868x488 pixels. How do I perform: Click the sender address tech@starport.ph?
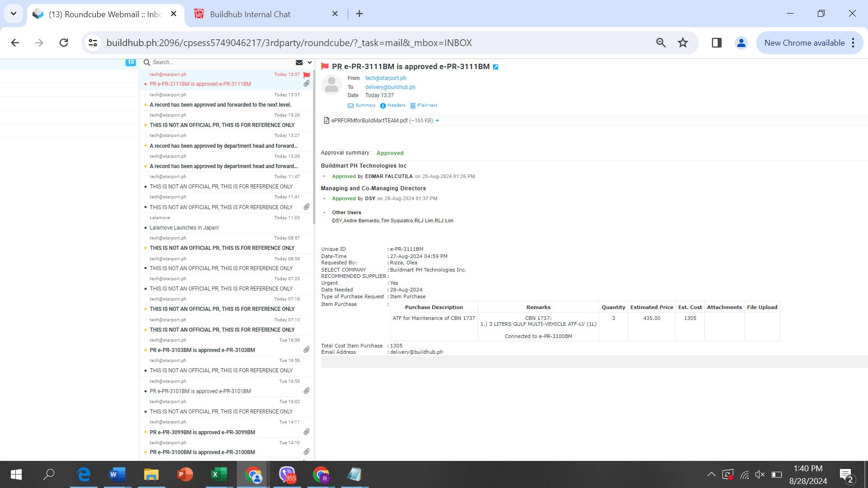click(385, 78)
